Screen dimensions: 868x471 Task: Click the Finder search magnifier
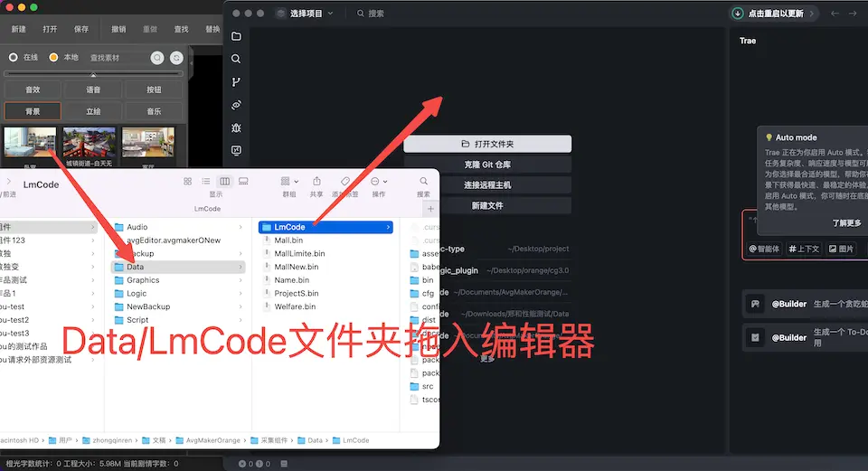click(x=423, y=182)
